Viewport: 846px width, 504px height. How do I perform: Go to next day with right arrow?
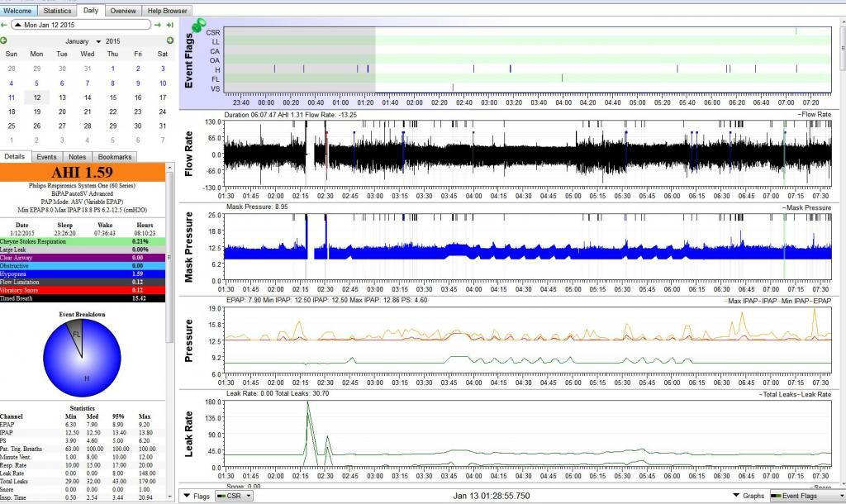pos(157,26)
